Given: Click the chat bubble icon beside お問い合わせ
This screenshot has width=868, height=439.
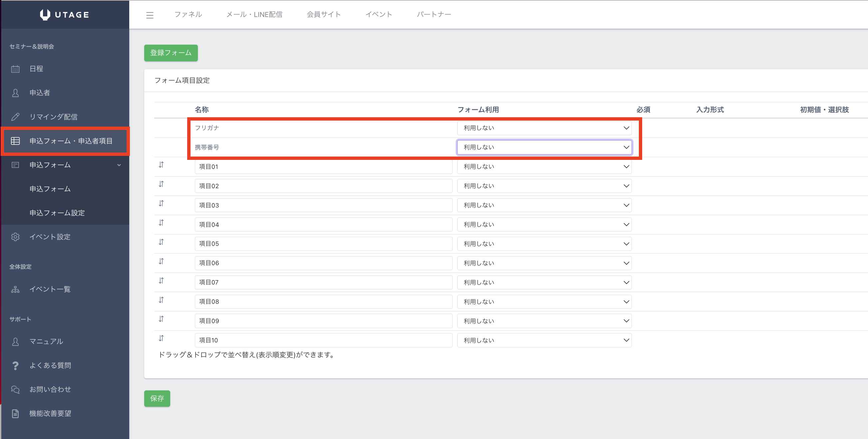Looking at the screenshot, I should click(x=15, y=389).
